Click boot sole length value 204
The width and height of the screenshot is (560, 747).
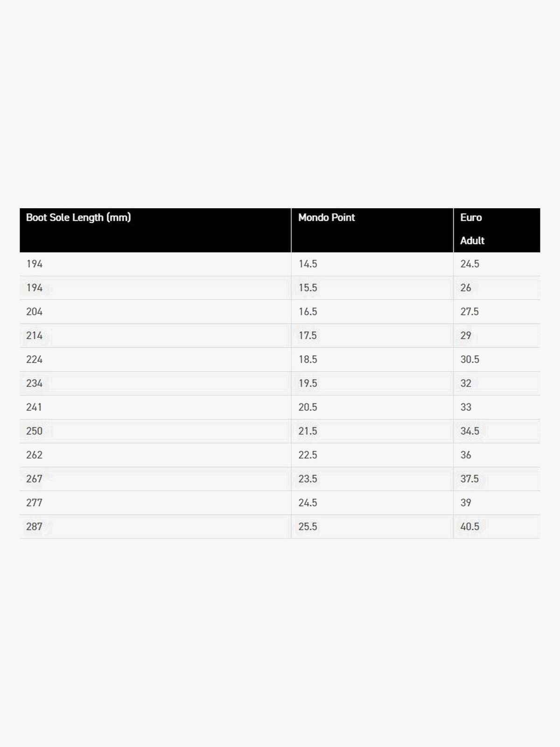pyautogui.click(x=35, y=311)
